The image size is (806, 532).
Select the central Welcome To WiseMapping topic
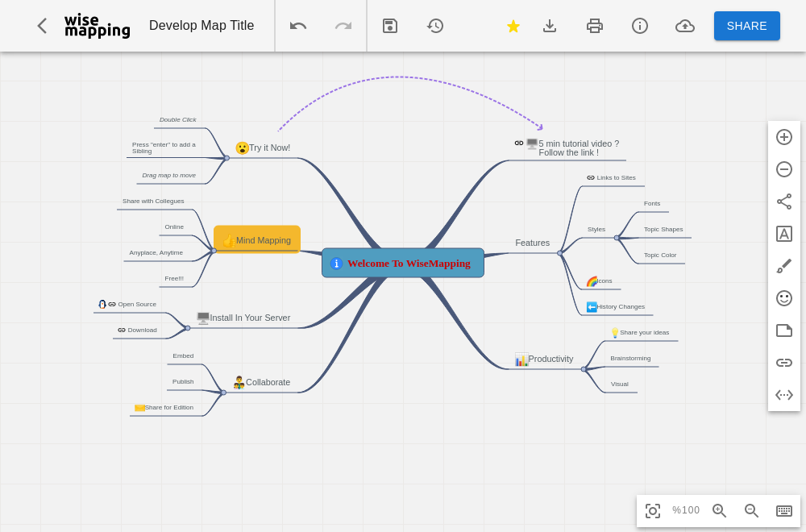point(403,263)
